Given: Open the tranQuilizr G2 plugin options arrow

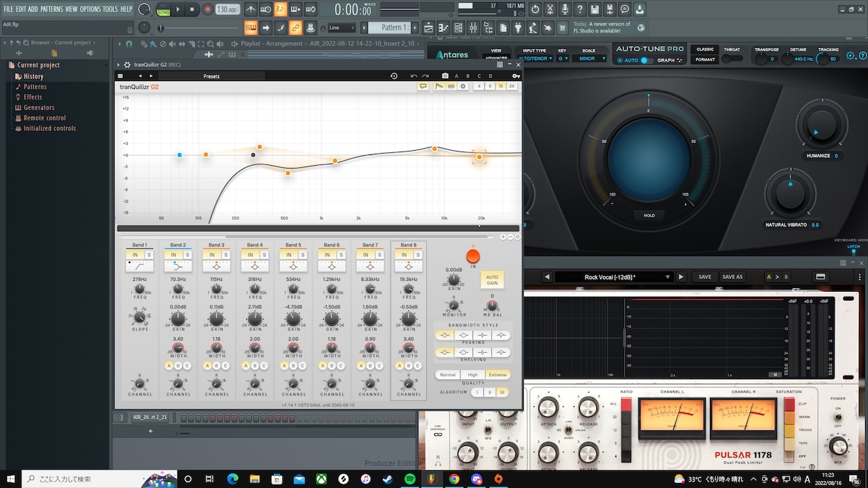Looking at the screenshot, I should tap(119, 65).
